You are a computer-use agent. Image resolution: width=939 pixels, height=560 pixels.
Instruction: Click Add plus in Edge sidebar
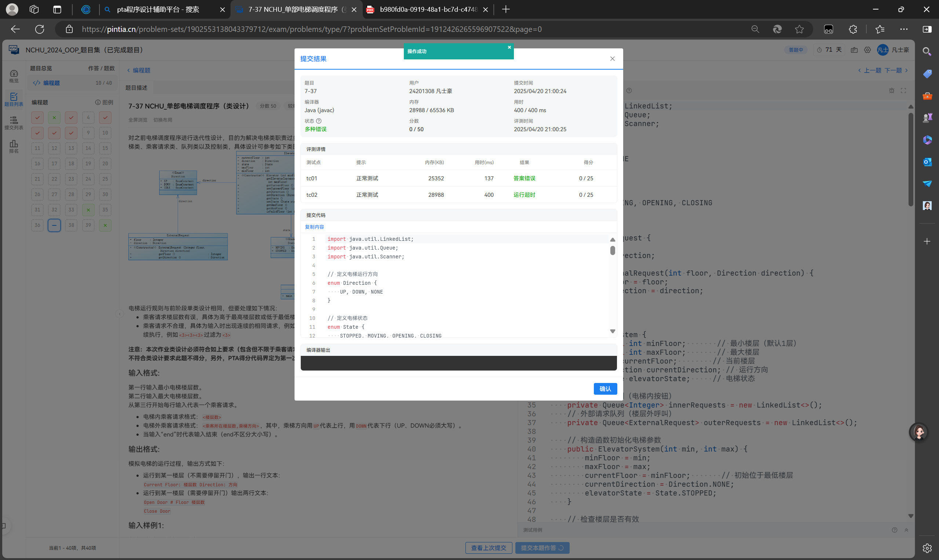pyautogui.click(x=927, y=241)
